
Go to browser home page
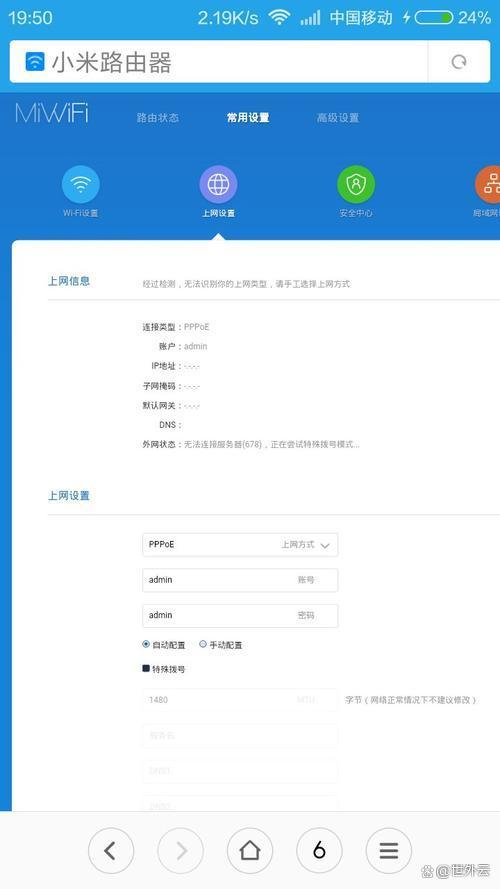click(x=250, y=850)
